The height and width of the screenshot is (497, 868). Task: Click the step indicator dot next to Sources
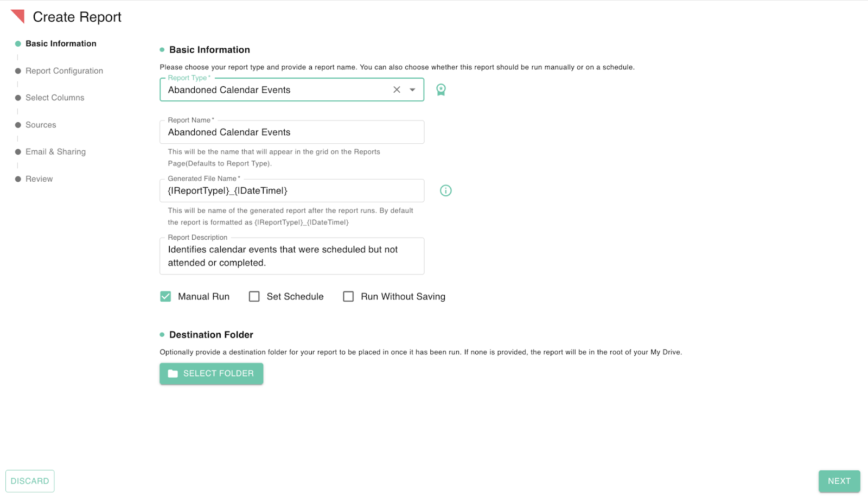point(17,125)
